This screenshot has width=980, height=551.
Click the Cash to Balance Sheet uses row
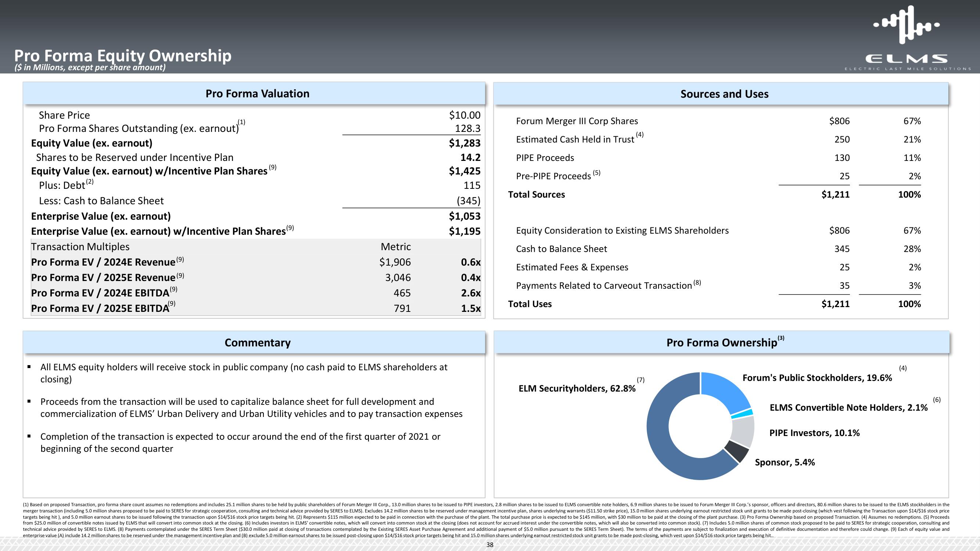pyautogui.click(x=718, y=249)
